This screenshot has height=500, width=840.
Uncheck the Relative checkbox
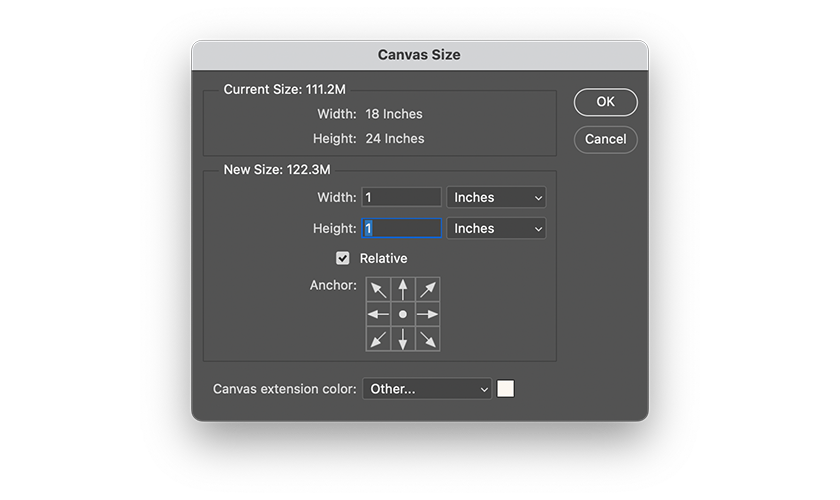click(x=343, y=258)
